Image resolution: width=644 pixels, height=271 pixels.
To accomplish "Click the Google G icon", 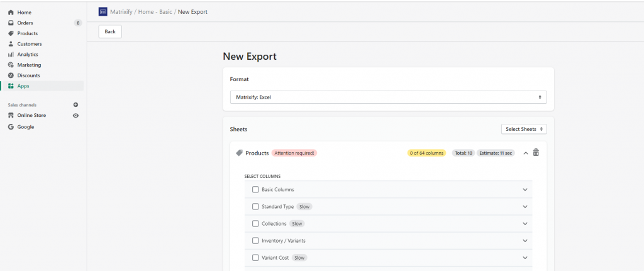I will (11, 127).
